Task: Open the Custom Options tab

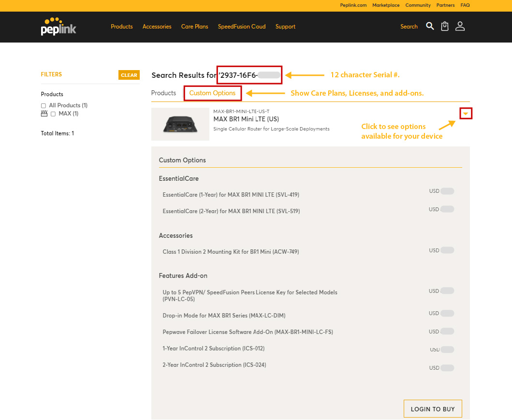Action: 213,93
